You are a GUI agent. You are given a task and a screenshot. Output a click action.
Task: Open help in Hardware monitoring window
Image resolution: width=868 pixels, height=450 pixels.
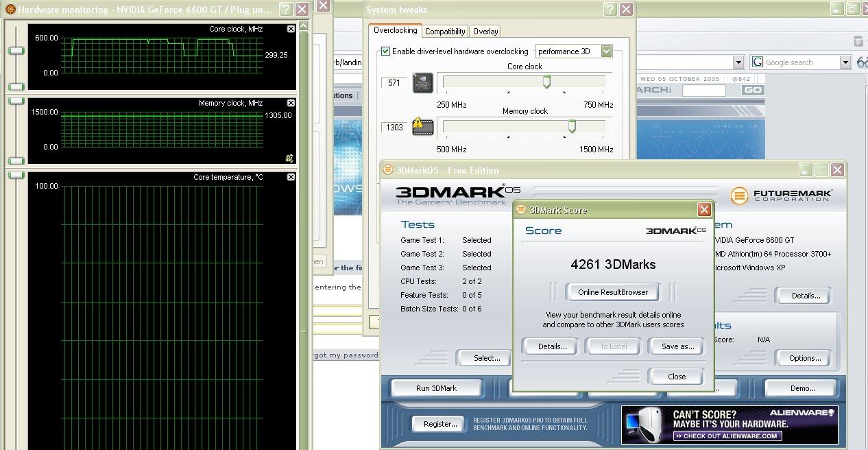(286, 10)
